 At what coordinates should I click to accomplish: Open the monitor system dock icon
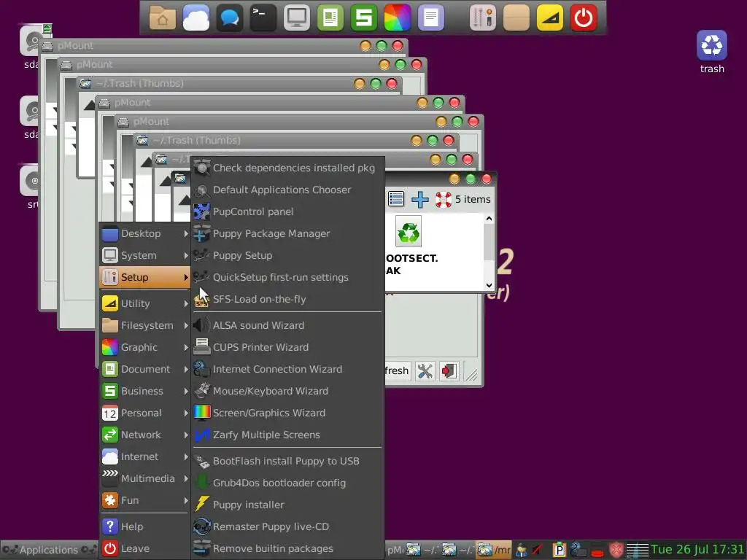coord(296,17)
